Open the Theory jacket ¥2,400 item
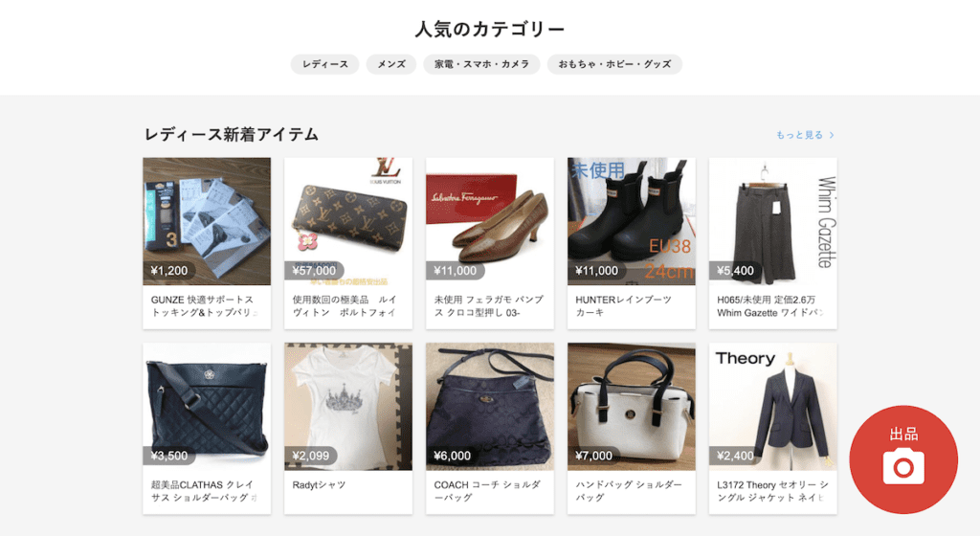The image size is (980, 536). click(773, 428)
